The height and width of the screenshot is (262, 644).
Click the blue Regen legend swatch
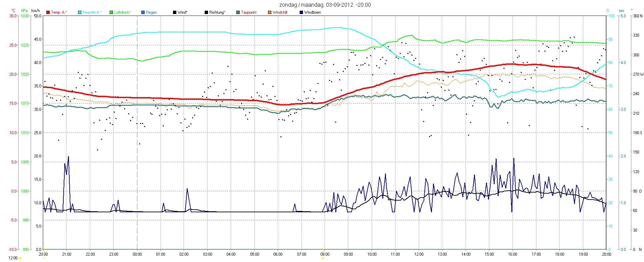143,12
